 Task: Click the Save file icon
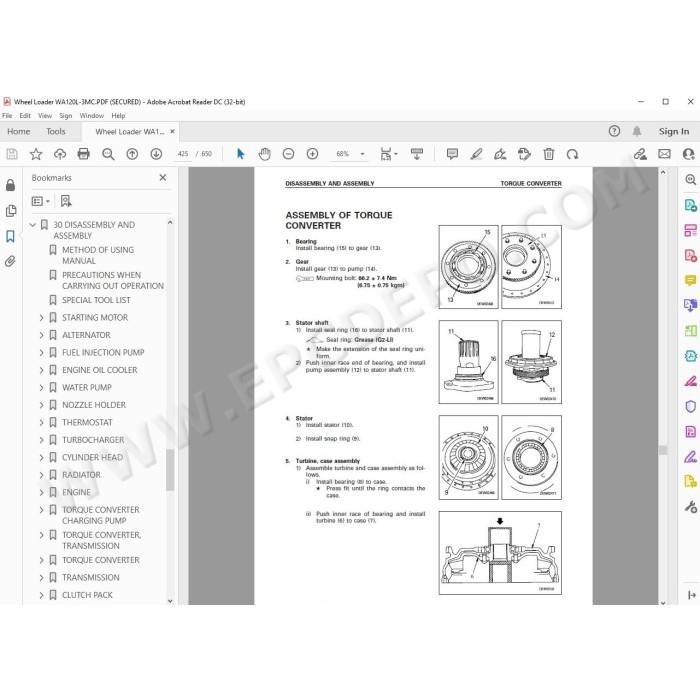click(12, 154)
